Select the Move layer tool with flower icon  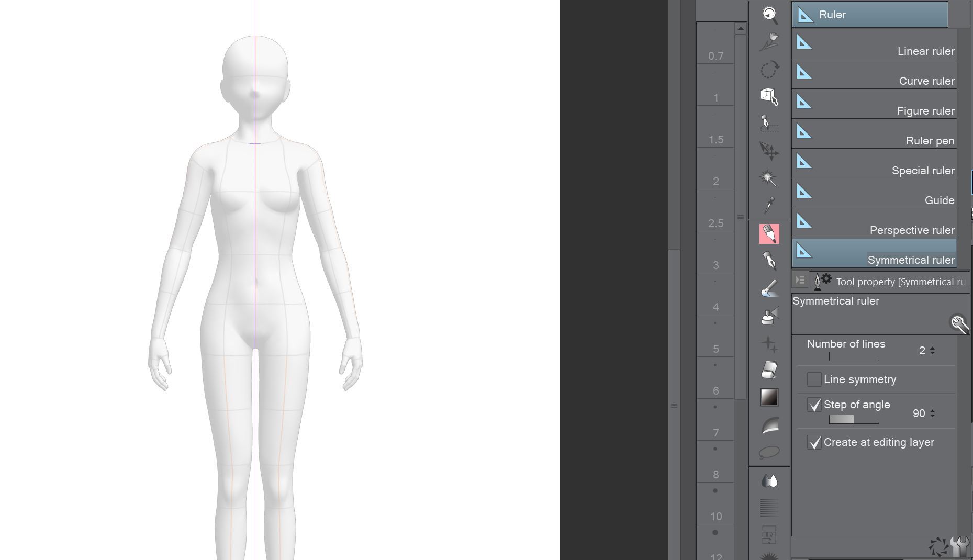point(769,42)
